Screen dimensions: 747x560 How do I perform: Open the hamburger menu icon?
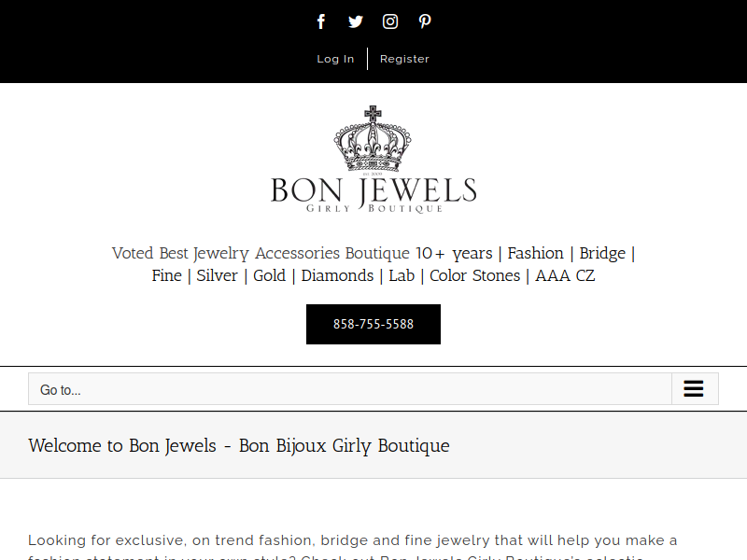[694, 388]
